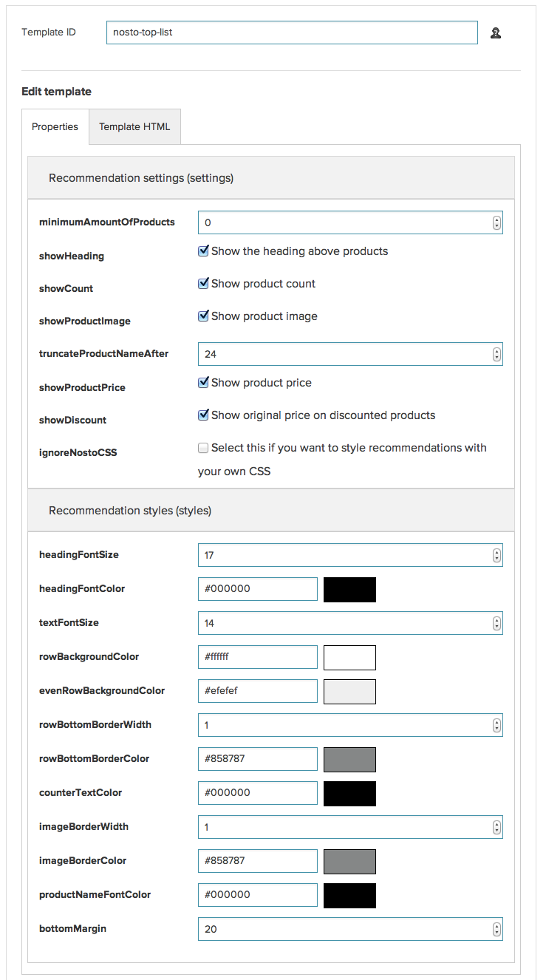
Task: Click the Template ID label
Action: [49, 33]
